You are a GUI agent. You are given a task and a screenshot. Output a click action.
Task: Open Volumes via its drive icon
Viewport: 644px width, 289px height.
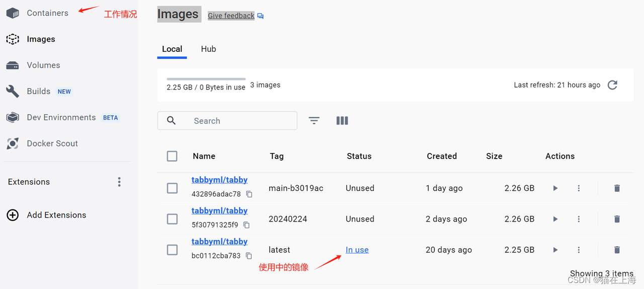[13, 65]
